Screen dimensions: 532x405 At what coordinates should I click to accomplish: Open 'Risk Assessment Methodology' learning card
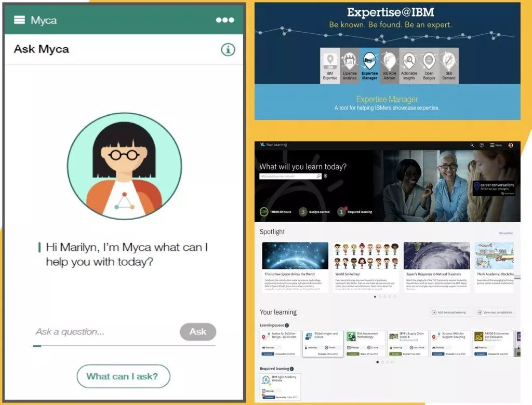[366, 343]
